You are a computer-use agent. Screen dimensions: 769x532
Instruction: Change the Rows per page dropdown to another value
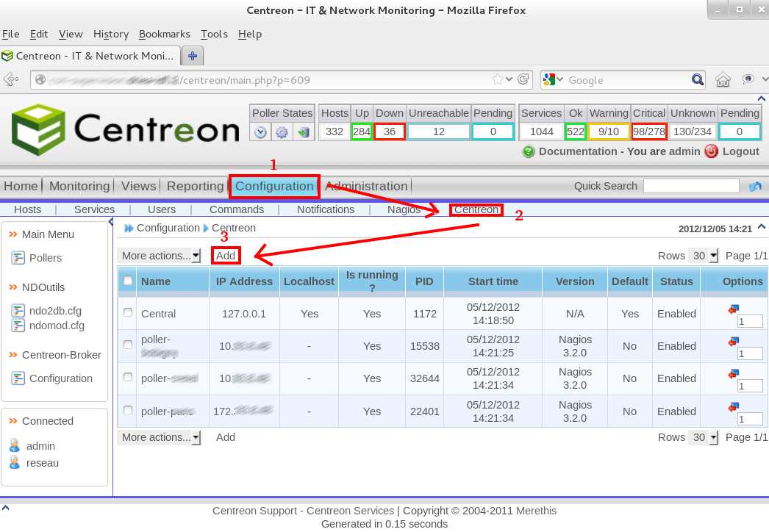click(x=702, y=255)
